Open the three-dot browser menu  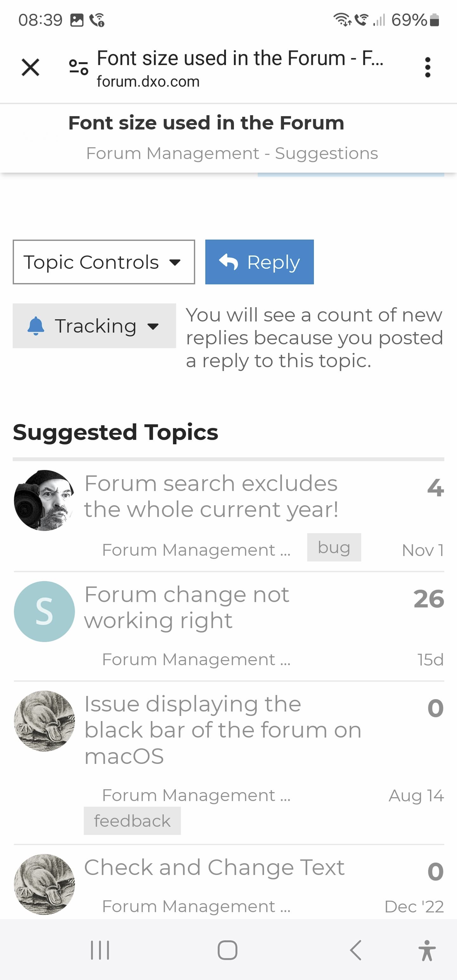(x=428, y=67)
